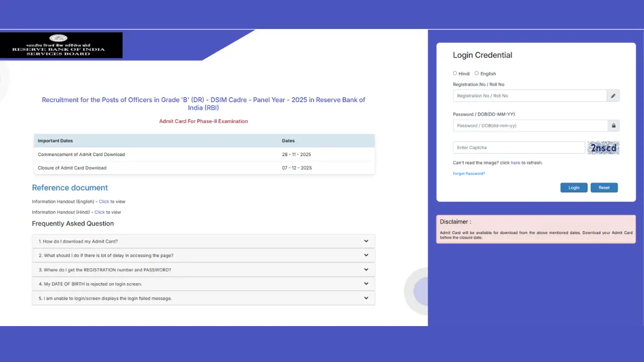This screenshot has width=644, height=362.
Task: Click here to refresh the captcha
Action: pos(515,162)
